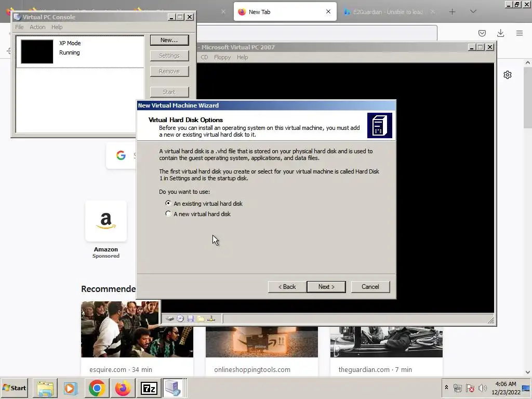Screen dimensions: 532x399
Task: Open Pocket save icon in Firefox toolbar
Action: pos(482,33)
